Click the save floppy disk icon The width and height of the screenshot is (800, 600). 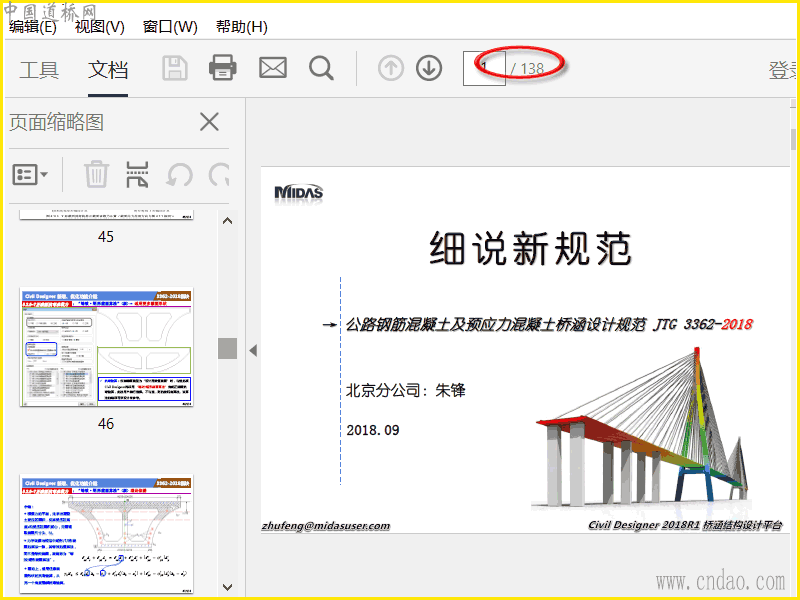(175, 68)
